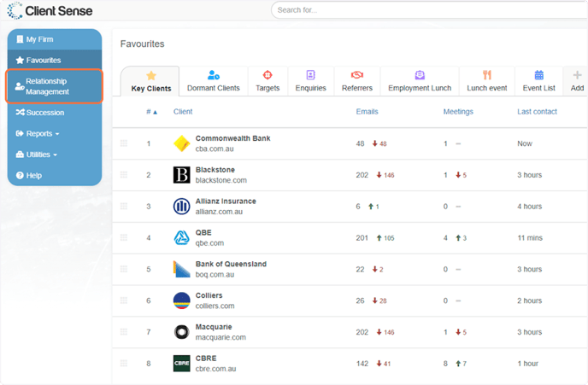The width and height of the screenshot is (588, 385).
Task: Click the allianz.com.au domain text
Action: (219, 212)
